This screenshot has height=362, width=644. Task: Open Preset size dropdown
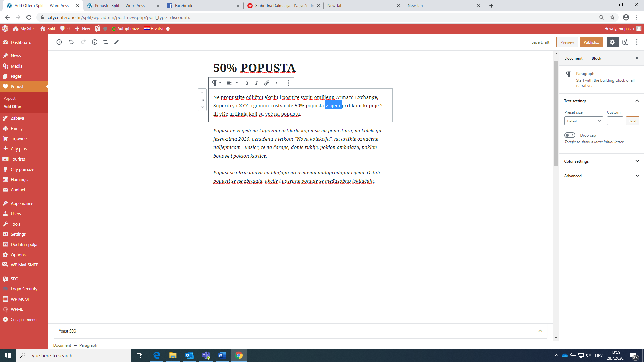tap(584, 121)
